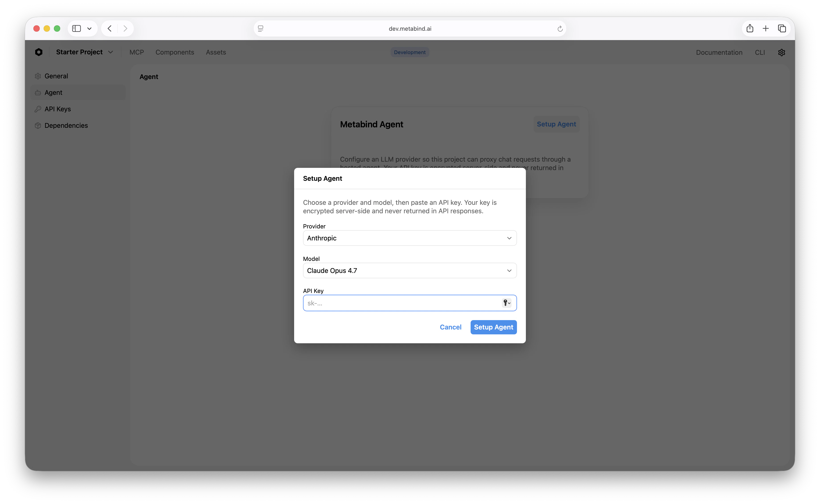The image size is (820, 504).
Task: Focus the API Key input field
Action: point(410,303)
